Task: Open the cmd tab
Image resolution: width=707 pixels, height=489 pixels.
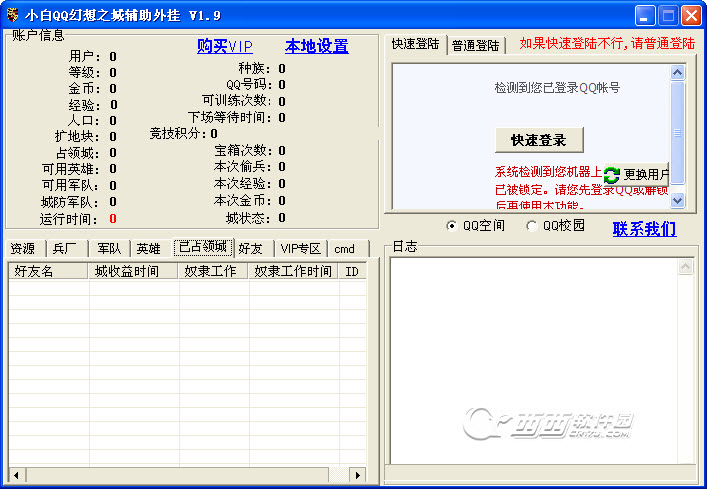Action: click(x=344, y=248)
